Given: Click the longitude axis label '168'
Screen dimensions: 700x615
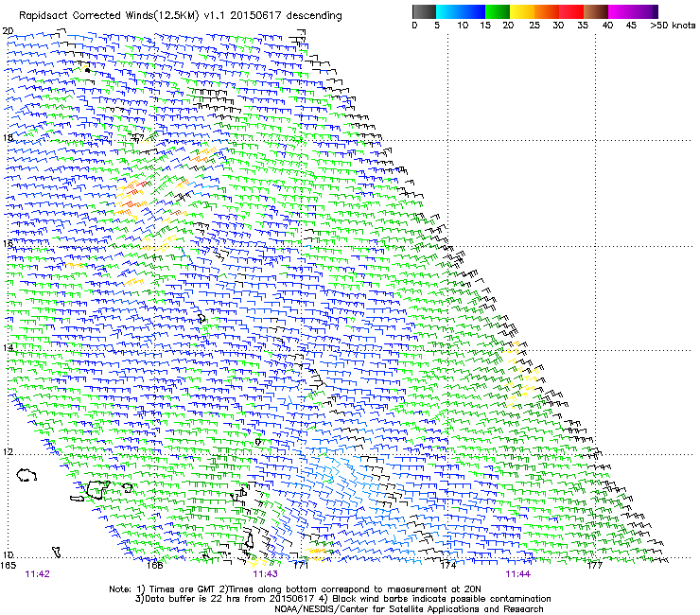Looking at the screenshot, I should pyautogui.click(x=154, y=566).
